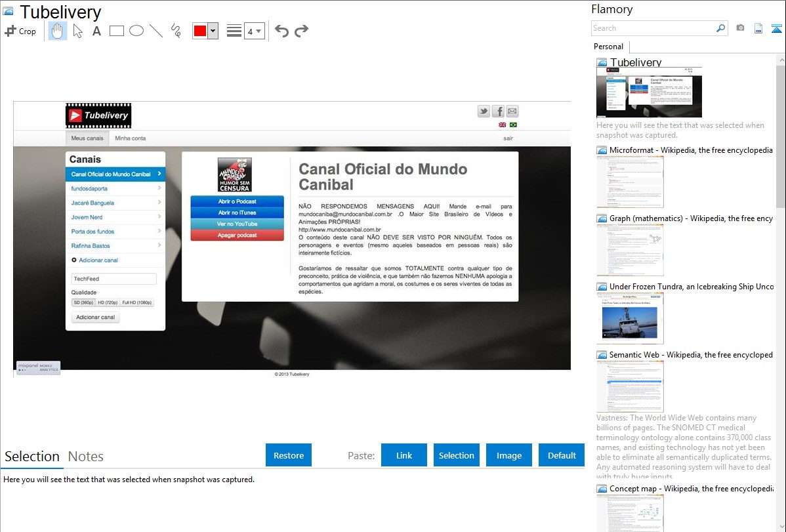Expand the Jovem Nerd channel chevron

pos(159,216)
